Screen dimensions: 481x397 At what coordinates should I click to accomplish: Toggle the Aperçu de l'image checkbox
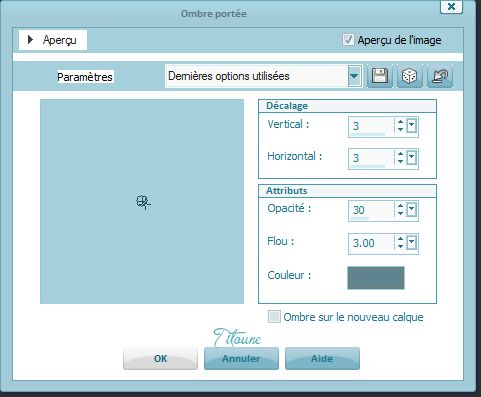pos(348,40)
